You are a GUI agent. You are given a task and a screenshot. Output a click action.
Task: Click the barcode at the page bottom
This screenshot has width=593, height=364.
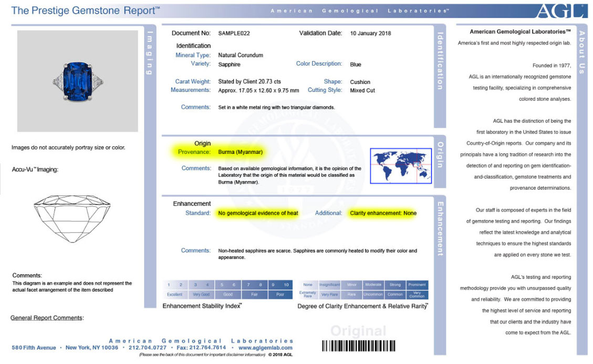pyautogui.click(x=359, y=346)
